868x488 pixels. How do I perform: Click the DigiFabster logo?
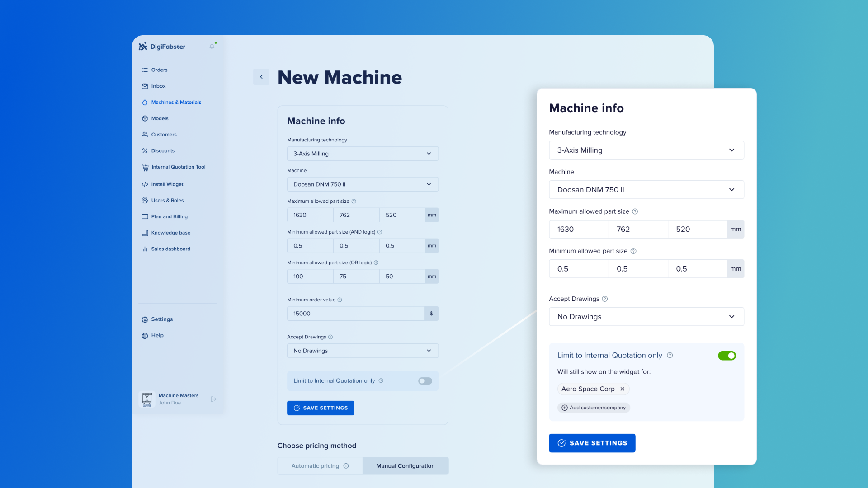[x=162, y=47]
